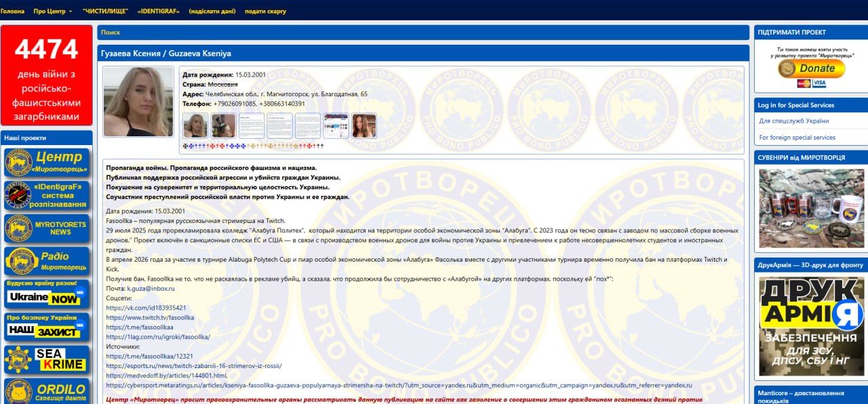868x404 pixels.
Task: Click the address line with Магнитогорск
Action: click(x=275, y=94)
